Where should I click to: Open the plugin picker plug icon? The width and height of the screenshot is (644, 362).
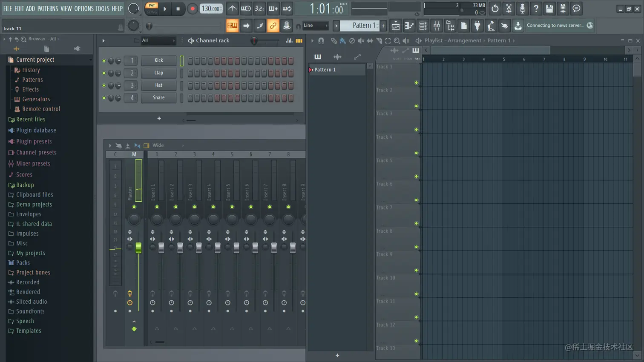tap(477, 26)
